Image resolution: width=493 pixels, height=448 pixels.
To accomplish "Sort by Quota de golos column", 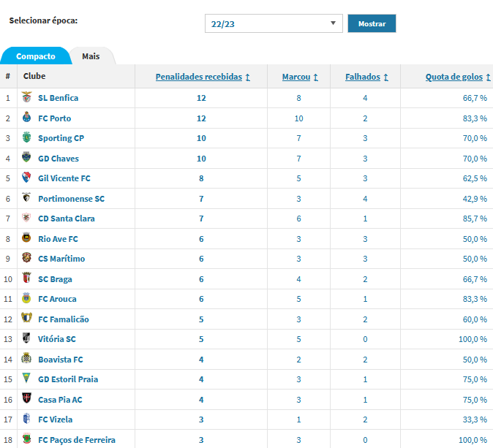I will click(x=458, y=77).
